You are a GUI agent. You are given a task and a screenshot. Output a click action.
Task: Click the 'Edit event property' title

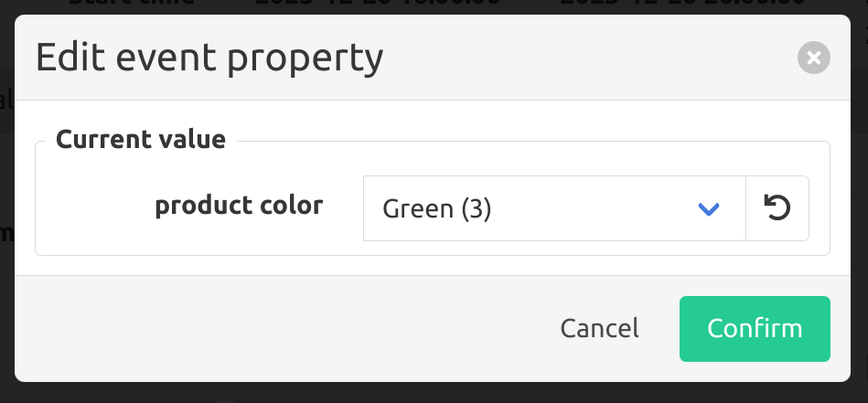(209, 58)
